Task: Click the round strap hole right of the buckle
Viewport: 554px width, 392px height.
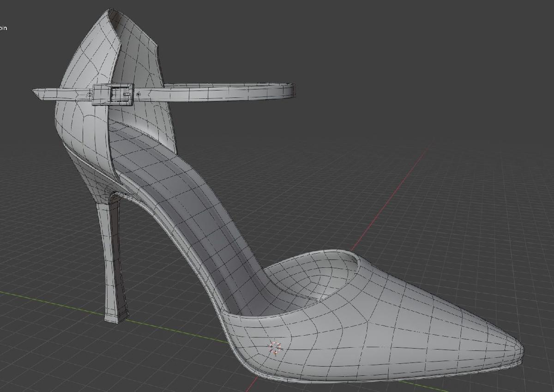Action: coord(139,94)
